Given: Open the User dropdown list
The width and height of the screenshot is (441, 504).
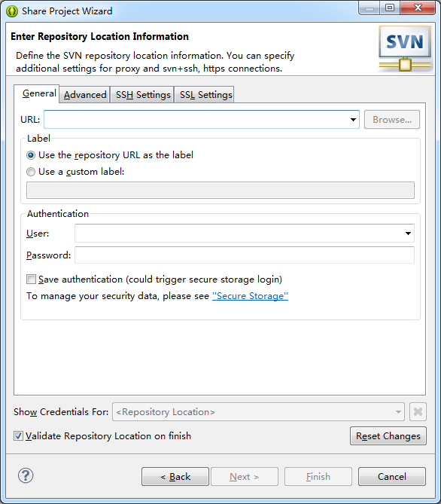Looking at the screenshot, I should point(408,234).
